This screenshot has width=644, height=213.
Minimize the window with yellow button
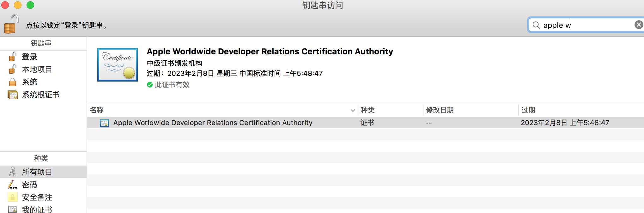point(18,5)
